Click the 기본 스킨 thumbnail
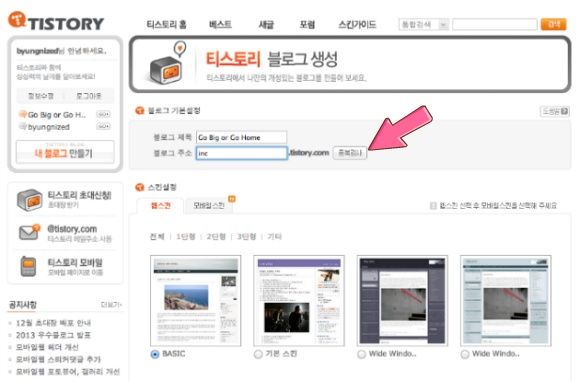 299,300
